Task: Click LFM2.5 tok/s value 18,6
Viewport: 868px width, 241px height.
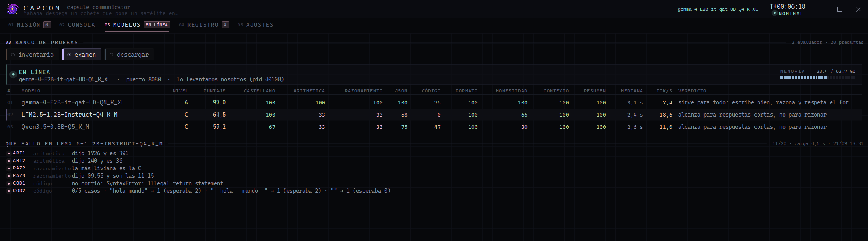Action: [x=666, y=115]
